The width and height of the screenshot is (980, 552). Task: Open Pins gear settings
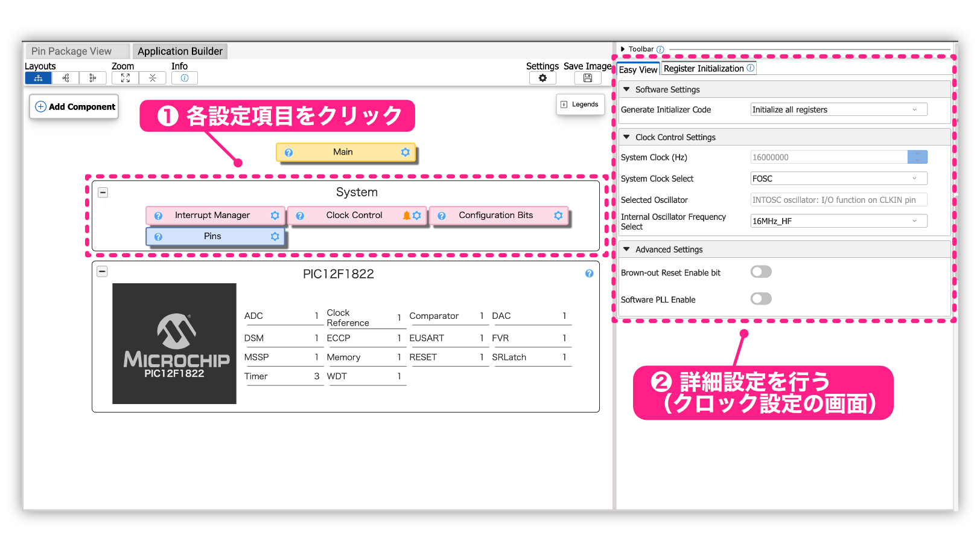[x=275, y=236]
